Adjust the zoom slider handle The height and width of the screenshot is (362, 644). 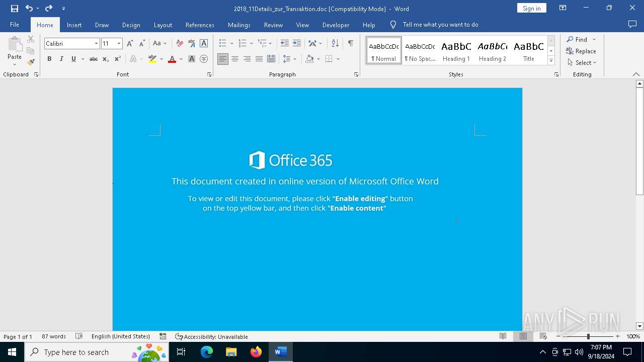click(588, 336)
